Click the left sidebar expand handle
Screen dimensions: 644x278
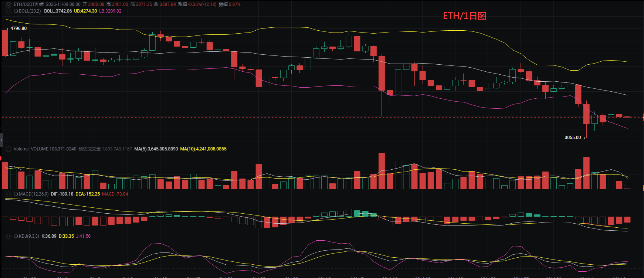tap(1, 140)
